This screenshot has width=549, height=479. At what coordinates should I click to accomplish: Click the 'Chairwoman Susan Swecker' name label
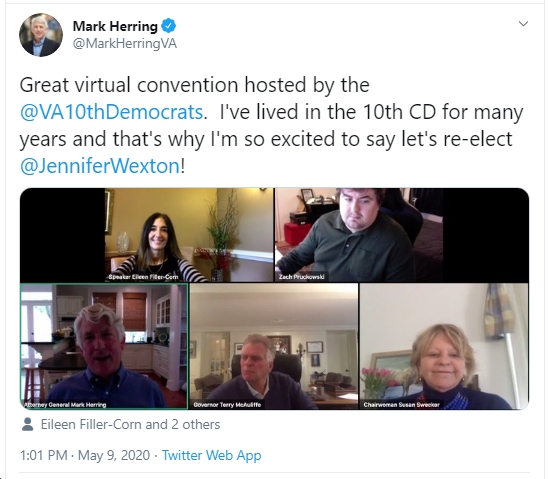(x=401, y=405)
